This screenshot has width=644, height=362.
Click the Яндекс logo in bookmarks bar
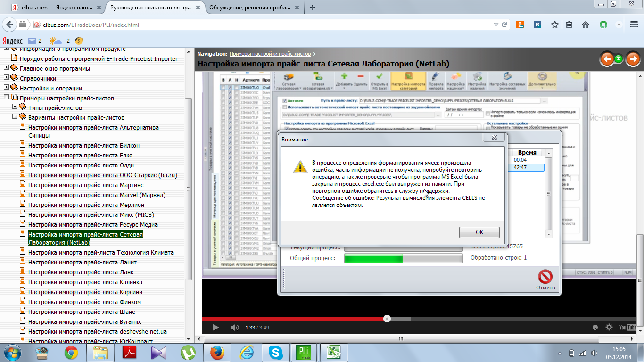pyautogui.click(x=12, y=41)
